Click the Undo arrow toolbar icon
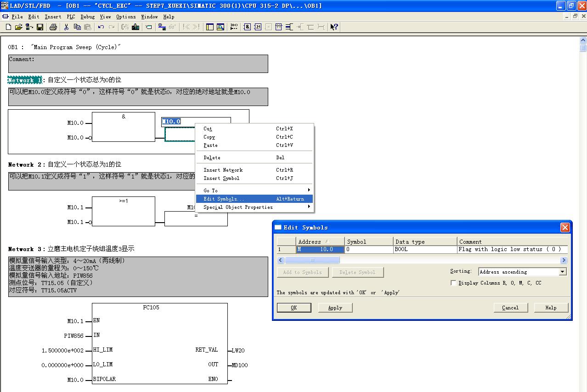Image resolution: width=587 pixels, height=392 pixels. pos(101,27)
